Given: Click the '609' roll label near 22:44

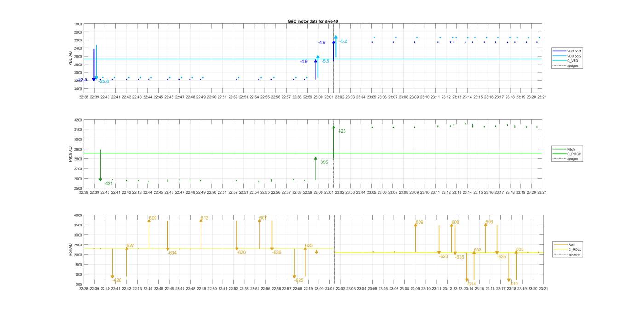Looking at the screenshot, I should click(153, 218).
